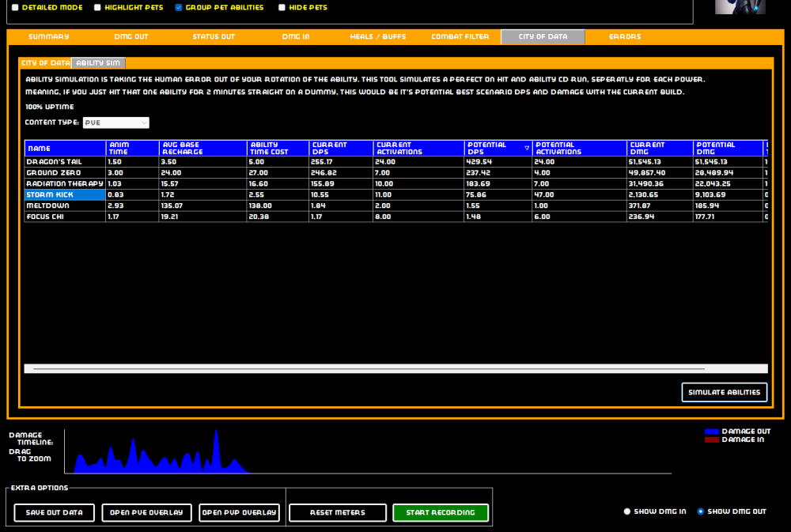The height and width of the screenshot is (532, 791).
Task: Switch to the Summary tab
Action: pos(49,37)
